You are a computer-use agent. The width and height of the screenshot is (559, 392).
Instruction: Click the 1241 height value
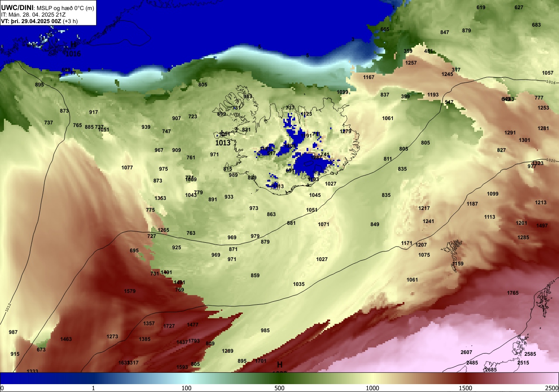tap(428, 221)
